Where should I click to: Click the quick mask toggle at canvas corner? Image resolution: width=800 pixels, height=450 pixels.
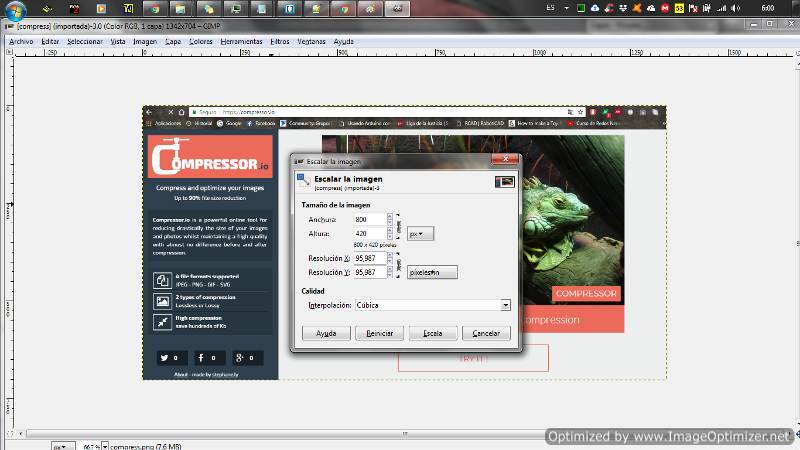(10, 434)
